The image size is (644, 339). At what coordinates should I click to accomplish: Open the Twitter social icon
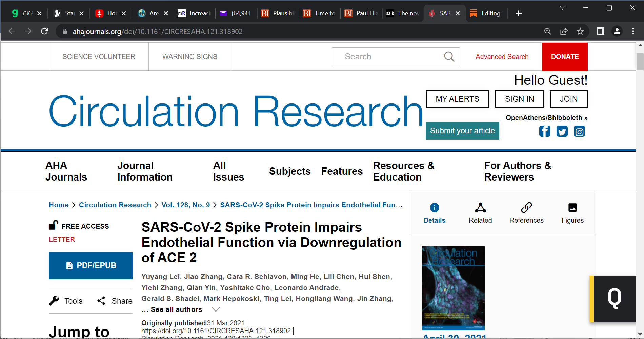tap(562, 131)
